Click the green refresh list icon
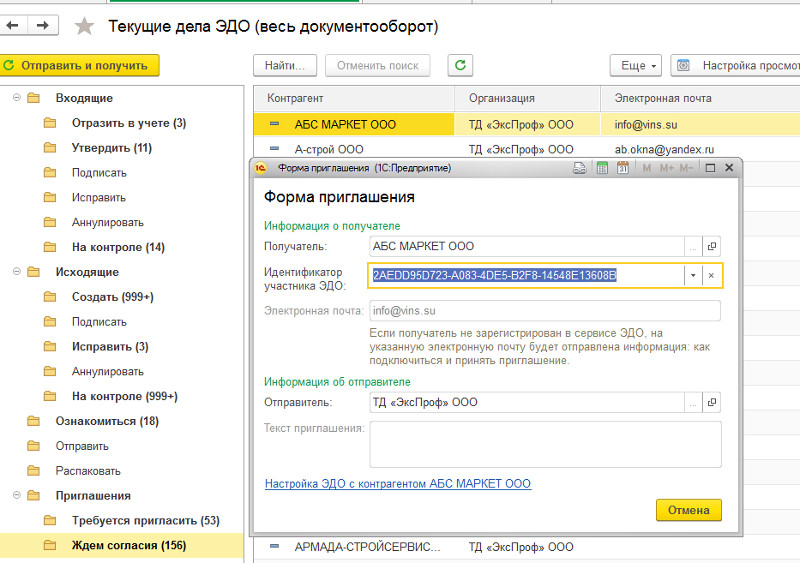Screen dimensions: 800x563 point(460,65)
